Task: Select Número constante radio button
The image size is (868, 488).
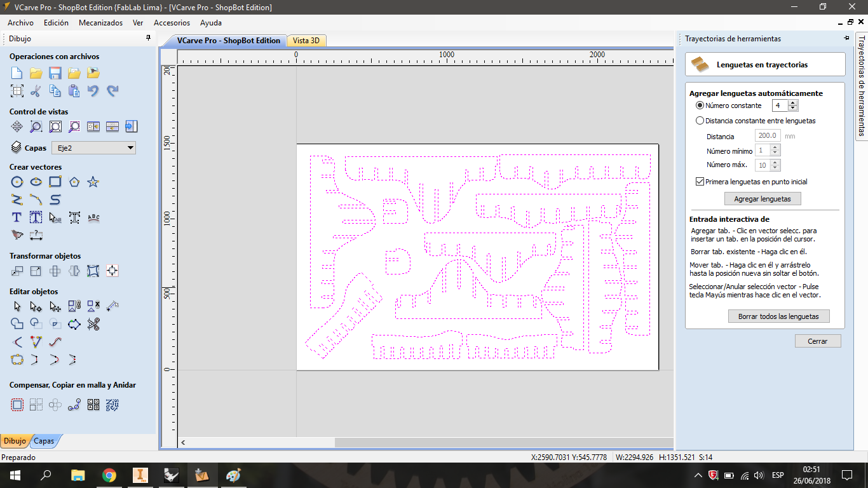Action: [x=700, y=105]
